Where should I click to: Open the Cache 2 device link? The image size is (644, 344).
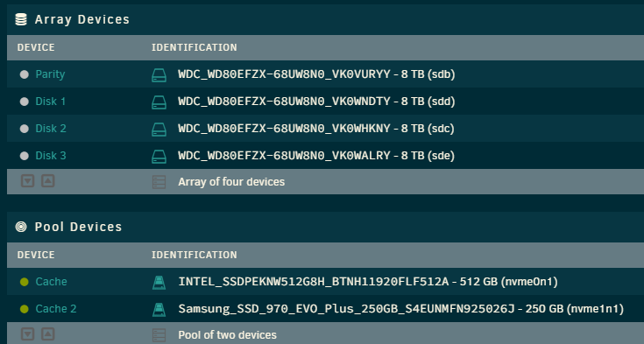tap(56, 309)
